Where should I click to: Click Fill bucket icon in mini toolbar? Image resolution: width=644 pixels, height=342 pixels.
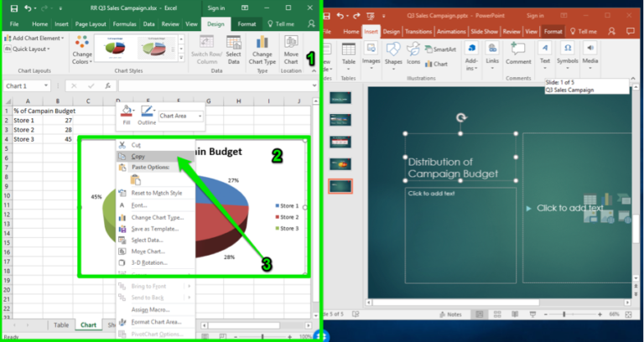point(126,111)
